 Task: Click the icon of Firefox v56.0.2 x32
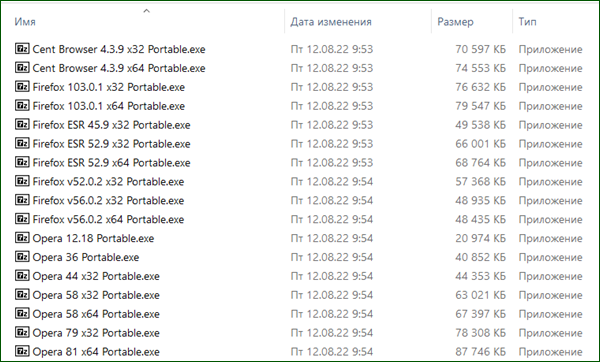[22, 200]
